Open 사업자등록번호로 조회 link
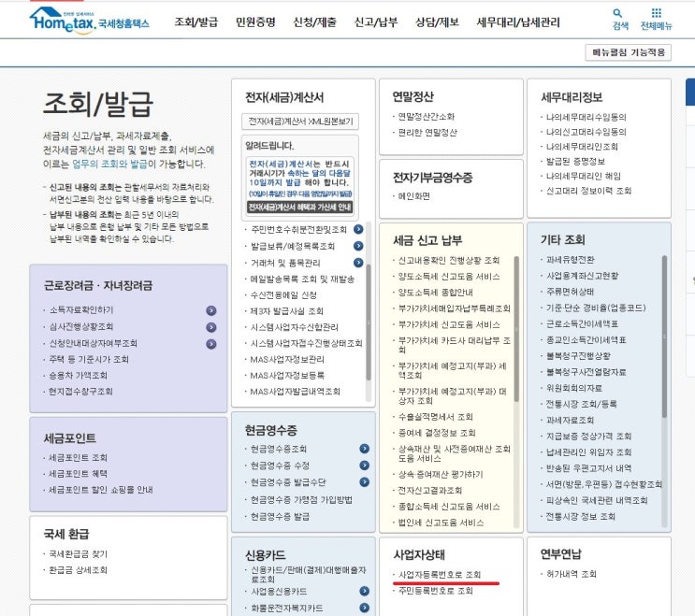695x616 pixels. click(440, 574)
